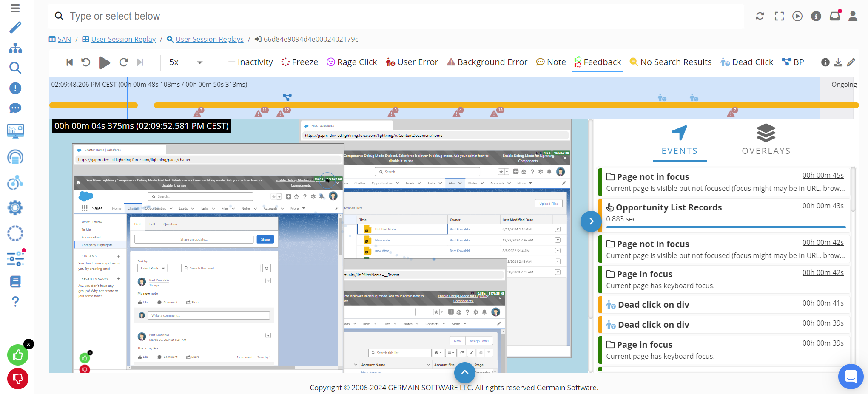Viewport: 868px width, 394px height.
Task: Select the Search tool in the sidebar
Action: 15,68
